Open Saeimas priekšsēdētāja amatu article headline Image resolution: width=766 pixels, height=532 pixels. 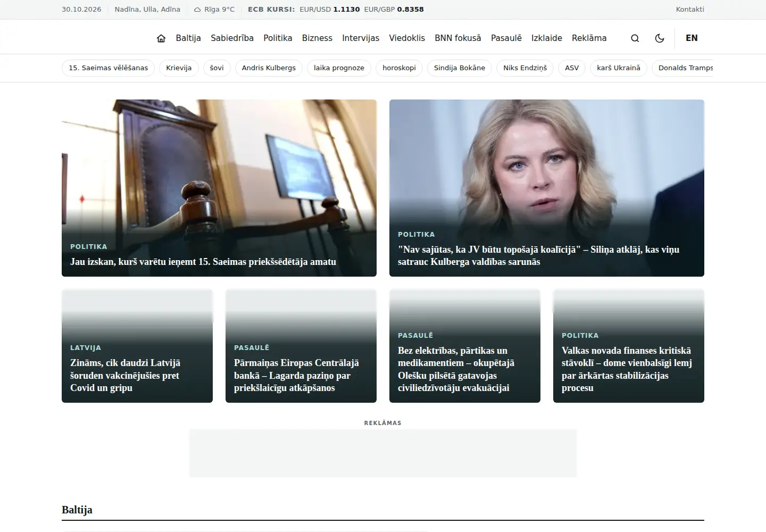point(203,262)
